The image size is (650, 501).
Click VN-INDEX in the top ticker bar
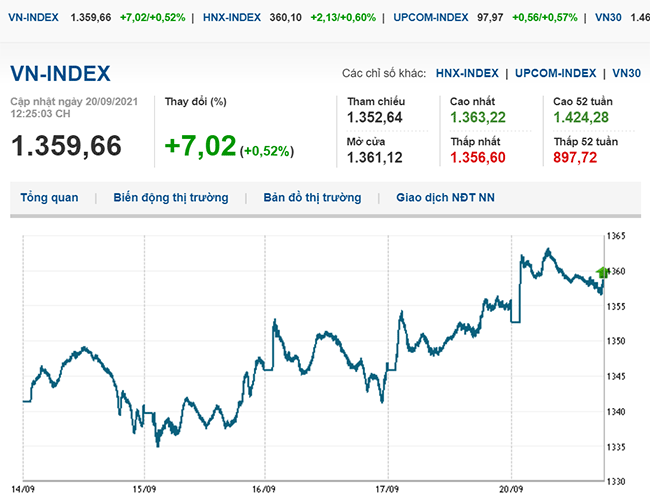[x=34, y=18]
